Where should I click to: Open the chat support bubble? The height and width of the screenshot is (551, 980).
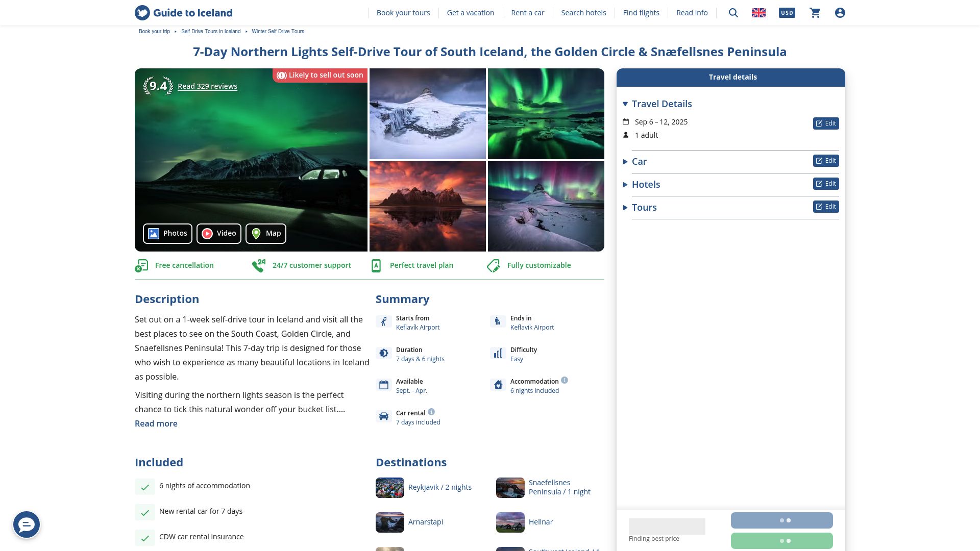(27, 524)
